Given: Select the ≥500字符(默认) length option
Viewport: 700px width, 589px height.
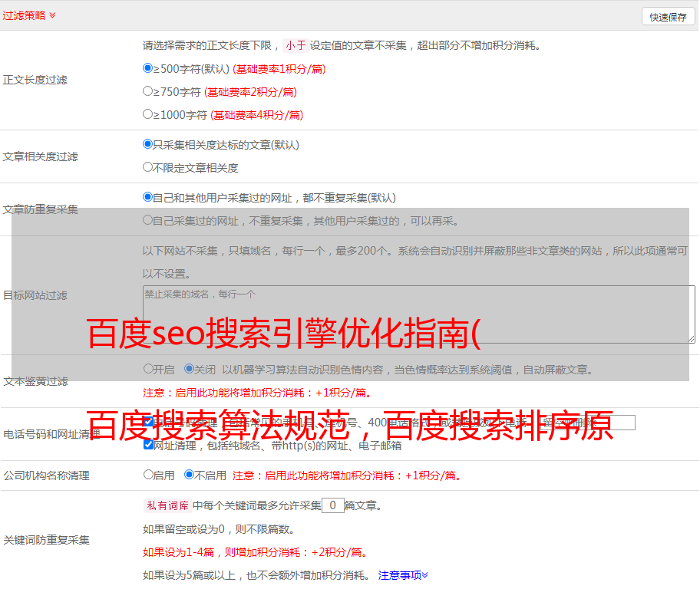Looking at the screenshot, I should (148, 68).
